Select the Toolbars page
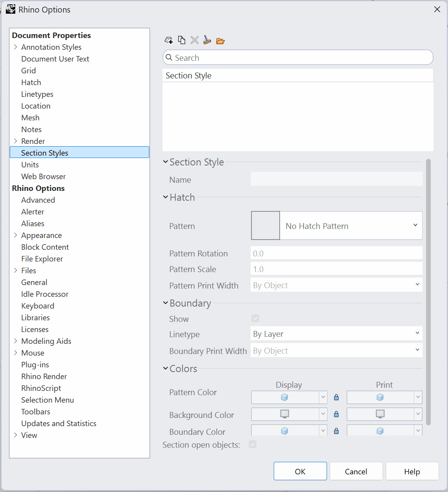This screenshot has height=492, width=448. (x=36, y=412)
